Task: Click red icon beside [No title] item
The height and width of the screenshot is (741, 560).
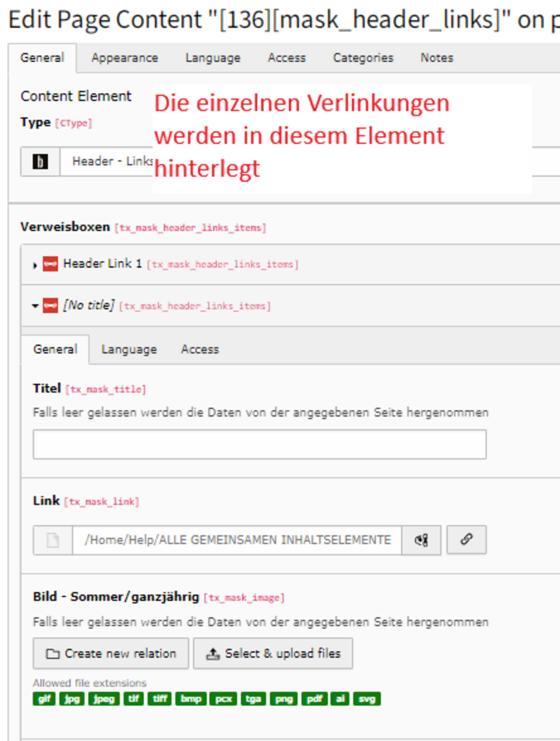Action: coord(50,306)
